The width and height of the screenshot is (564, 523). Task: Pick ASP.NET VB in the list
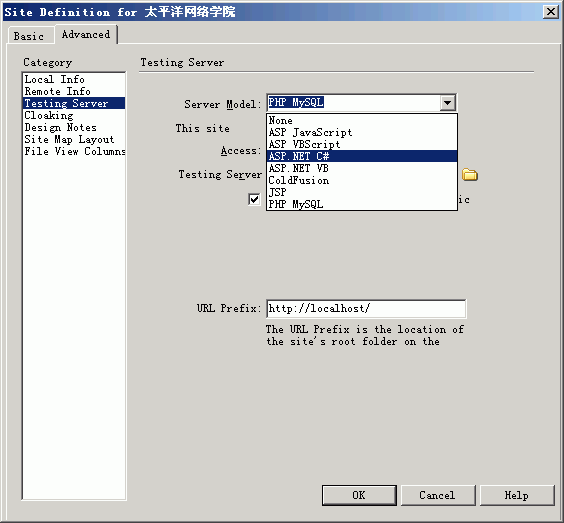point(362,168)
